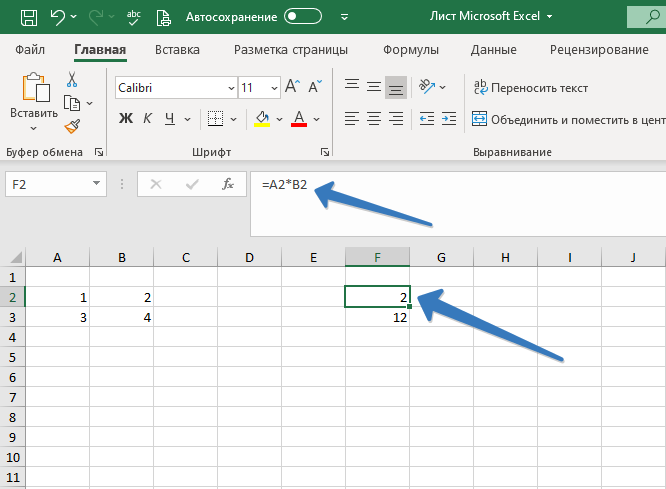The width and height of the screenshot is (666, 489).
Task: Expand the Вставить paste options arrow
Action: click(x=34, y=128)
